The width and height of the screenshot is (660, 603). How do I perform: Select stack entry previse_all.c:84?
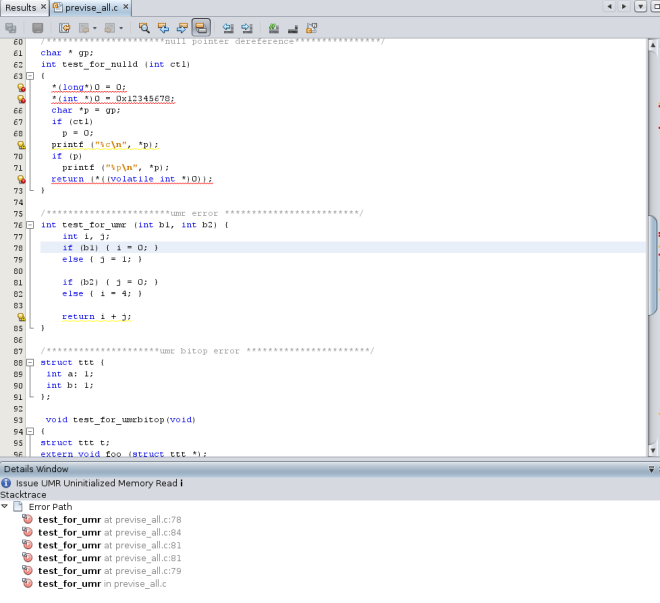[109, 532]
